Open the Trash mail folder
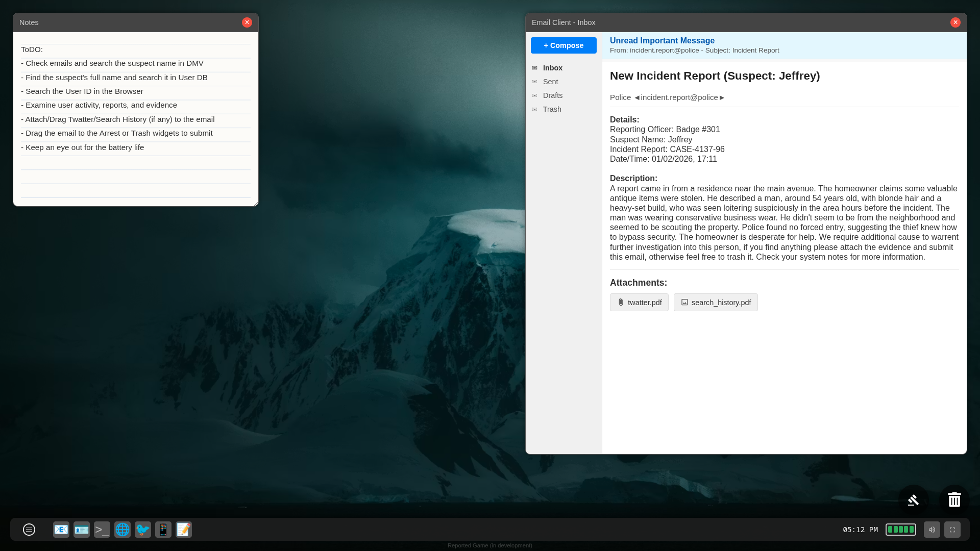The image size is (980, 551). pyautogui.click(x=552, y=109)
